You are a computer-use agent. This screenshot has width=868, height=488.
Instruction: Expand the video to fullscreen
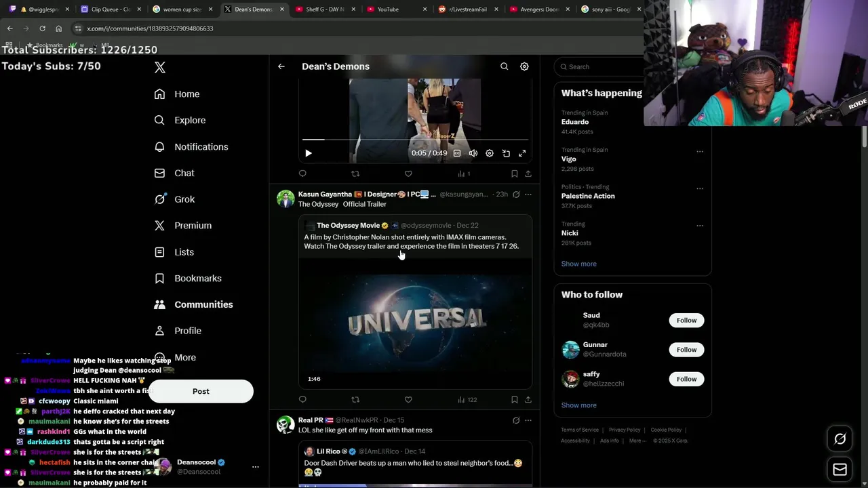click(522, 153)
